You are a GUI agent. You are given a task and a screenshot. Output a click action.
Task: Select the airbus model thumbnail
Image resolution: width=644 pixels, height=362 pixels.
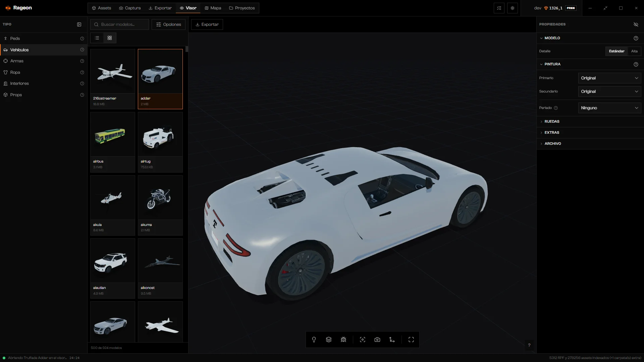click(113, 142)
